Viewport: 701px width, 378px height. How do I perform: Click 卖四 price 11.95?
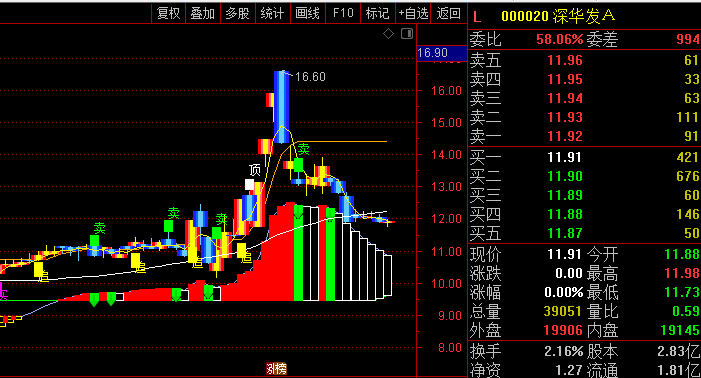click(x=565, y=80)
